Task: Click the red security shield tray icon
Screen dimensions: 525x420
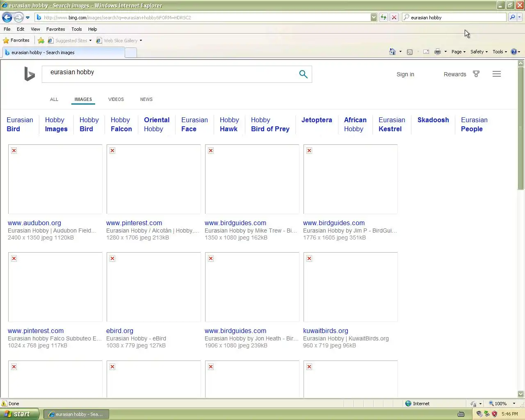Action: pyautogui.click(x=494, y=414)
